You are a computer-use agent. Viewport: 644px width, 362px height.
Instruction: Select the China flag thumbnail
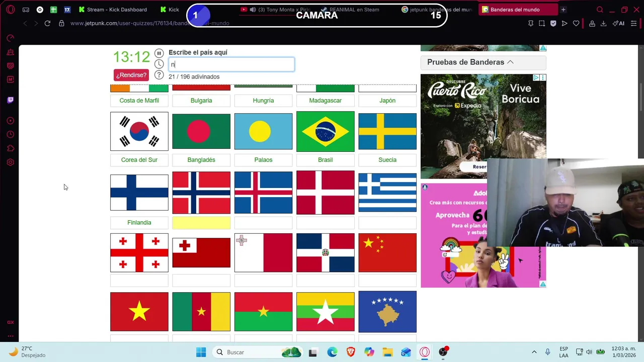(x=387, y=252)
